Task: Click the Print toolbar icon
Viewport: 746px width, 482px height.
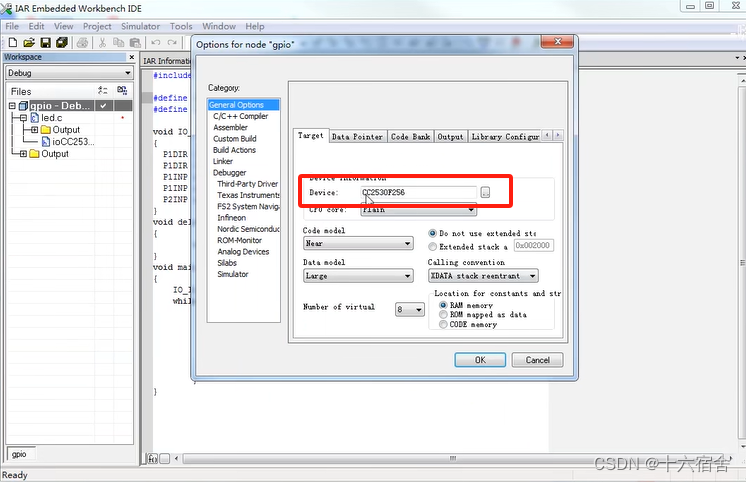Action: [x=82, y=42]
